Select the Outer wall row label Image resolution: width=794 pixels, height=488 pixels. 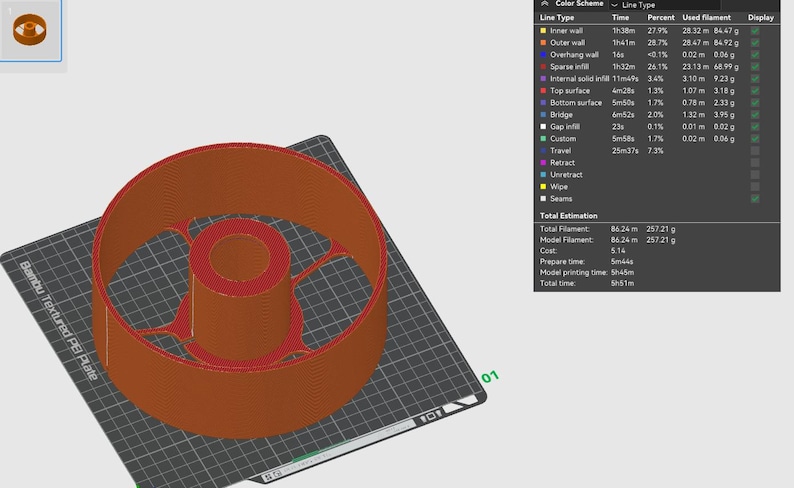pos(567,43)
